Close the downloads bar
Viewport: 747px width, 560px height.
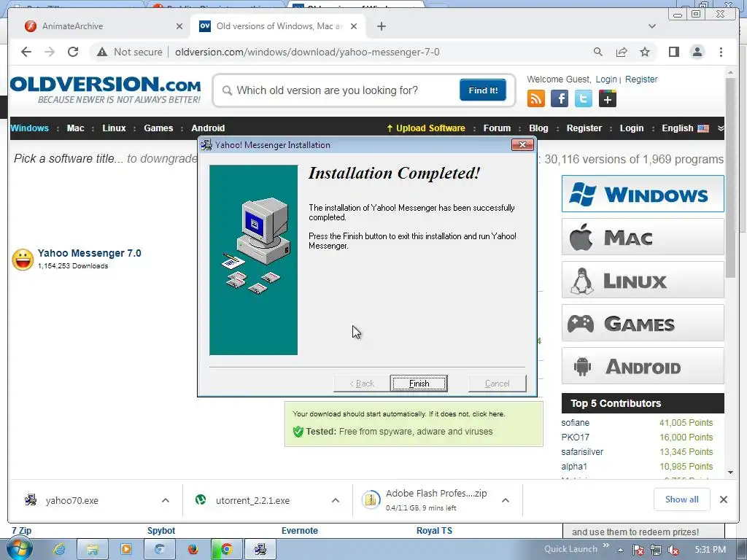(x=723, y=499)
